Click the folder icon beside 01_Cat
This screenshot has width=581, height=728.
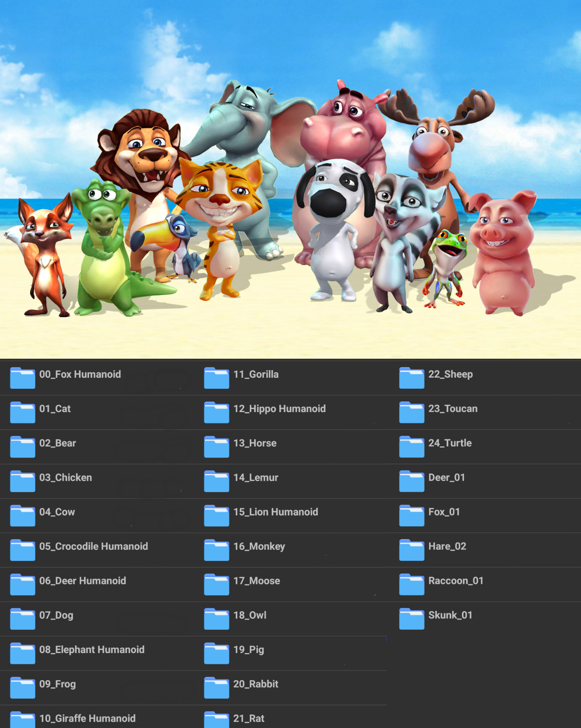[x=22, y=412]
